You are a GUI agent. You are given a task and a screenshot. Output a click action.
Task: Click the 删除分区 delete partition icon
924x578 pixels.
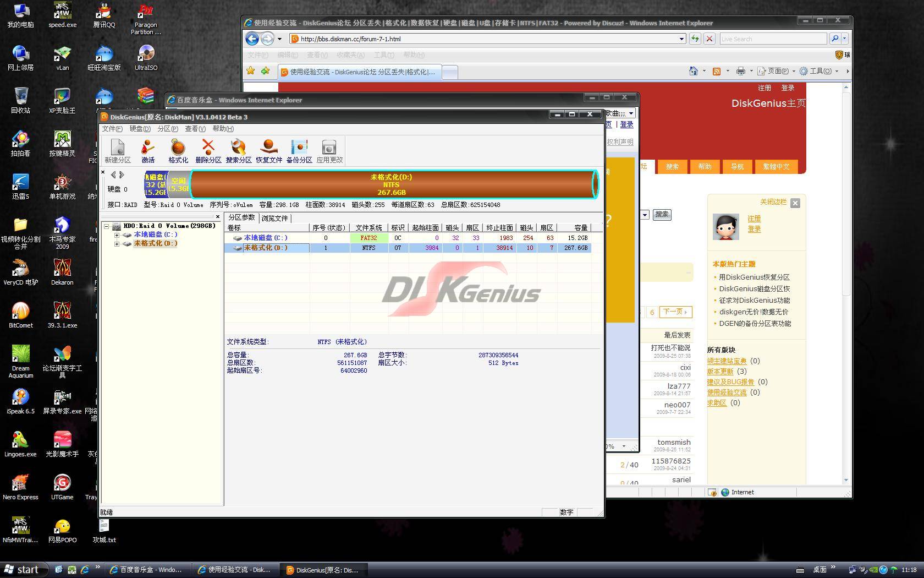(208, 151)
